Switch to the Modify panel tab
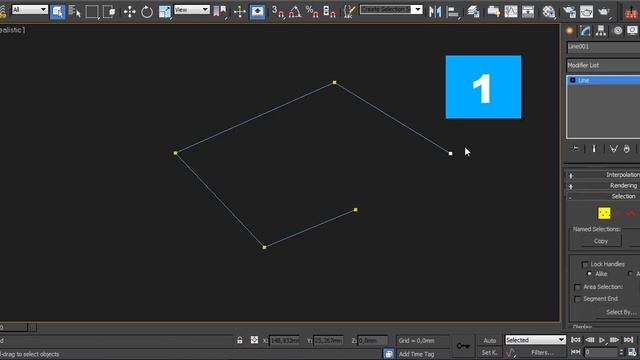 585,31
